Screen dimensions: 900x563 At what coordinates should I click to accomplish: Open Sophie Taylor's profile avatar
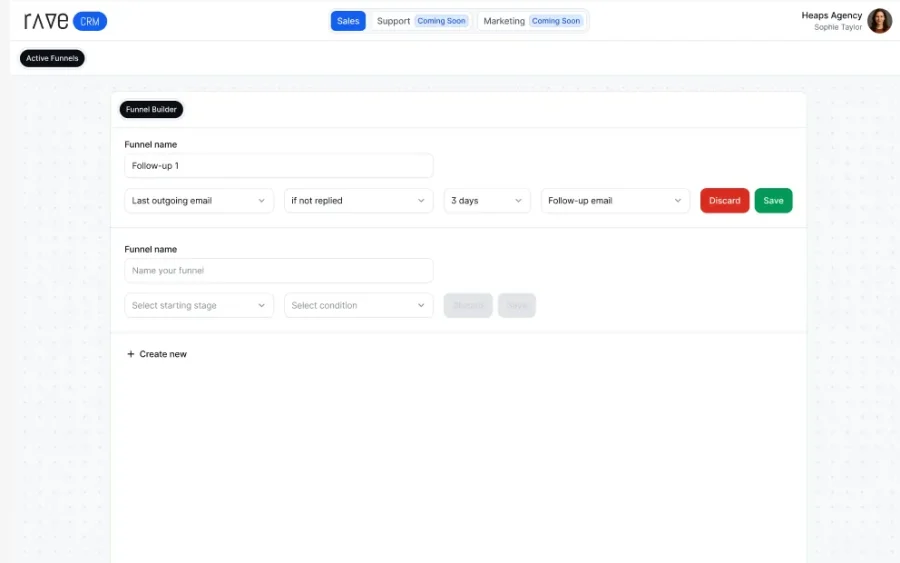pyautogui.click(x=879, y=21)
